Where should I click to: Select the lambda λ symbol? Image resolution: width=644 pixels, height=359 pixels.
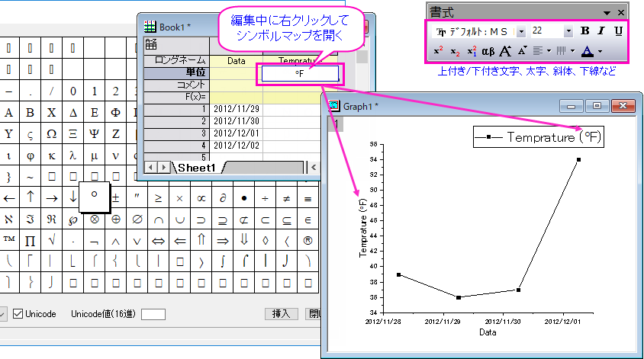click(73, 155)
